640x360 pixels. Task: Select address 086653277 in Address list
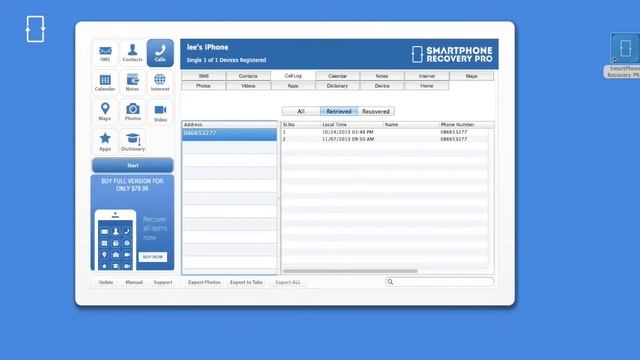pos(229,133)
